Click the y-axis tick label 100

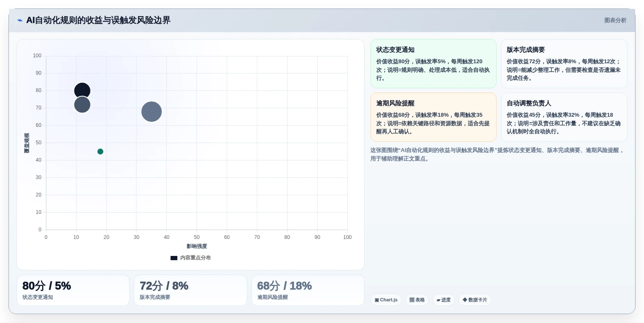click(37, 56)
